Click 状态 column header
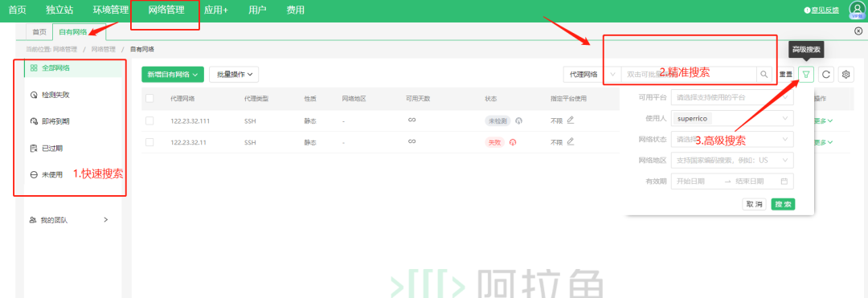Image resolution: width=868 pixels, height=298 pixels. [x=490, y=99]
